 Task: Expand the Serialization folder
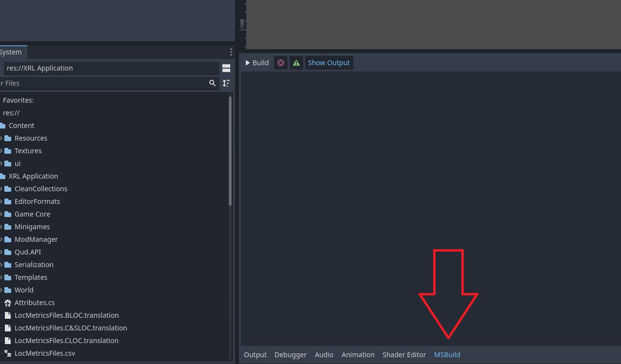click(1, 265)
